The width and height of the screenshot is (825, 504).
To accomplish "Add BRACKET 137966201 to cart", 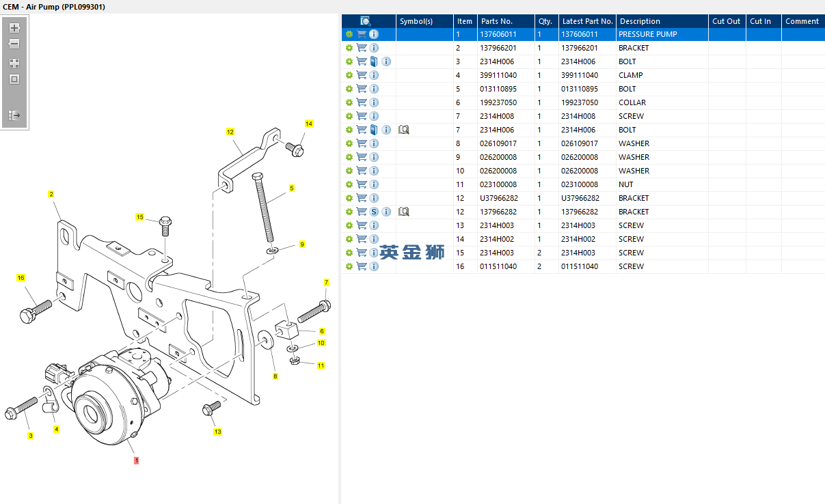I will tap(362, 48).
